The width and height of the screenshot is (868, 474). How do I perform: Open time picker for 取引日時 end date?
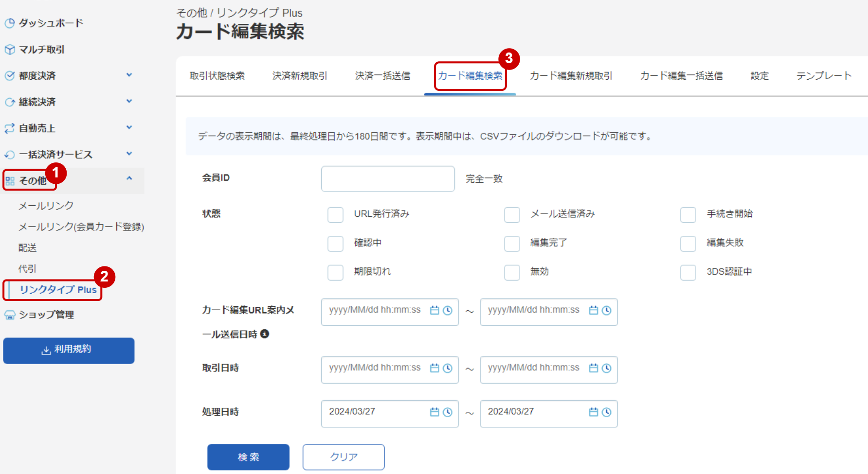606,368
